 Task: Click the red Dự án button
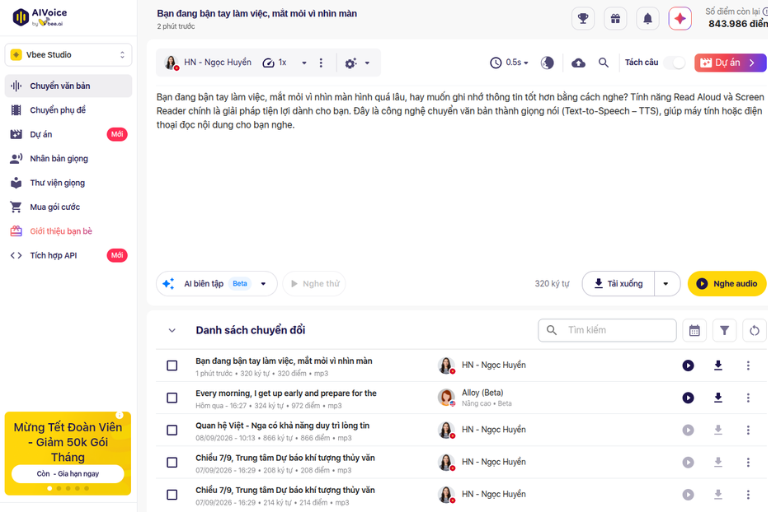pyautogui.click(x=730, y=63)
